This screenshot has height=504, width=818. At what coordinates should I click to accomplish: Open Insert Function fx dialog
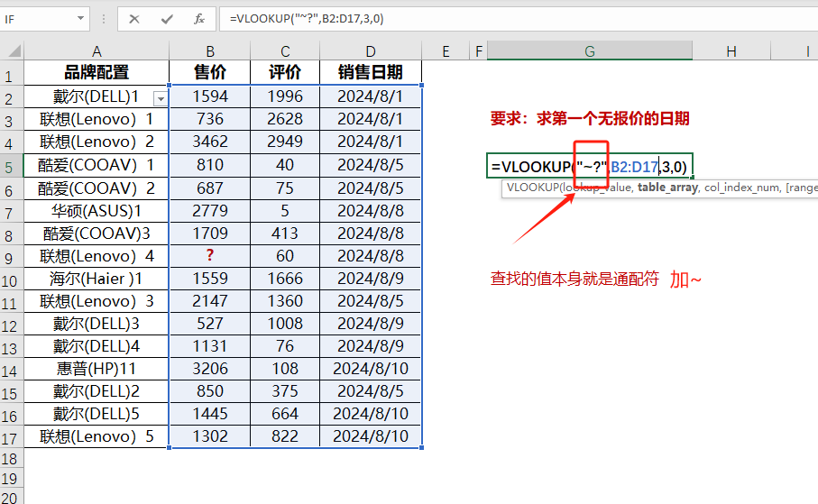(199, 19)
